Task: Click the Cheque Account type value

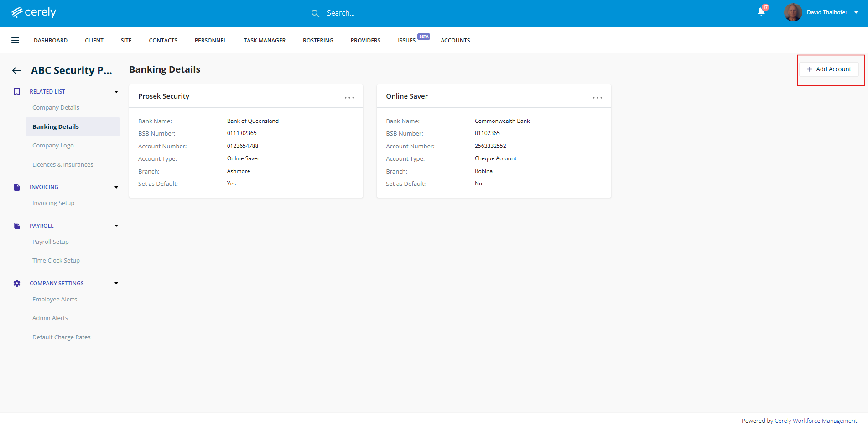Action: pyautogui.click(x=496, y=158)
